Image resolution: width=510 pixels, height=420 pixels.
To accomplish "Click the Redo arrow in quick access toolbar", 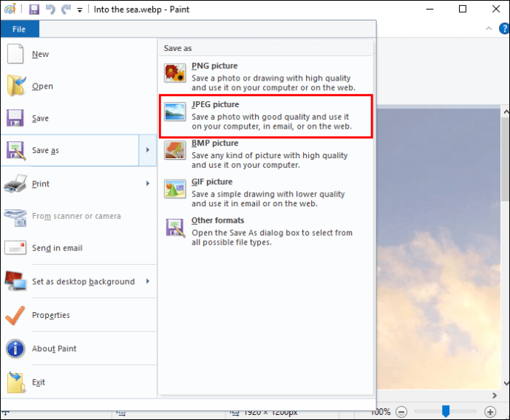I will [x=67, y=10].
